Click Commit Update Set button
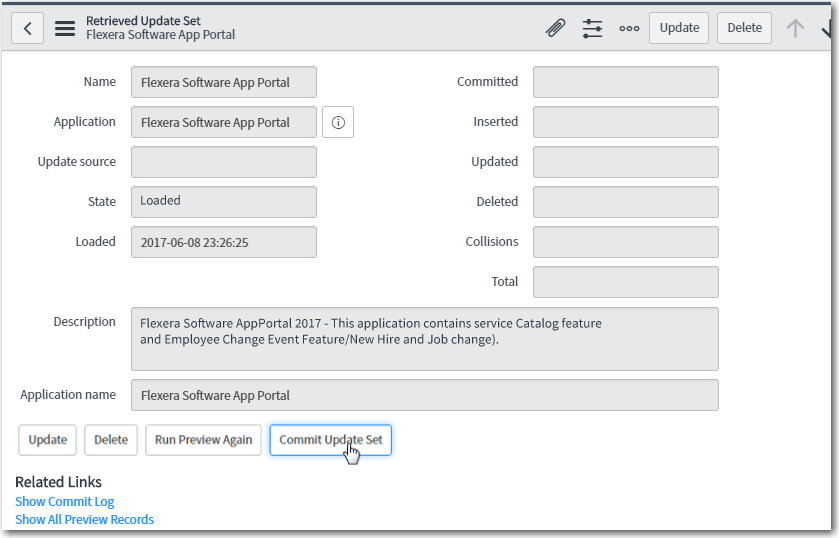The height and width of the screenshot is (538, 839). pyautogui.click(x=330, y=440)
